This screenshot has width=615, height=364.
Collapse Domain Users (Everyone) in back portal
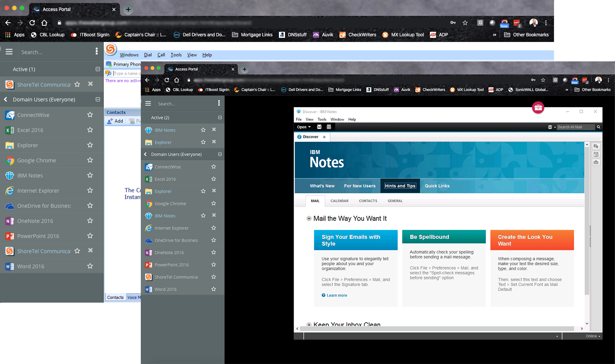pyautogui.click(x=98, y=100)
